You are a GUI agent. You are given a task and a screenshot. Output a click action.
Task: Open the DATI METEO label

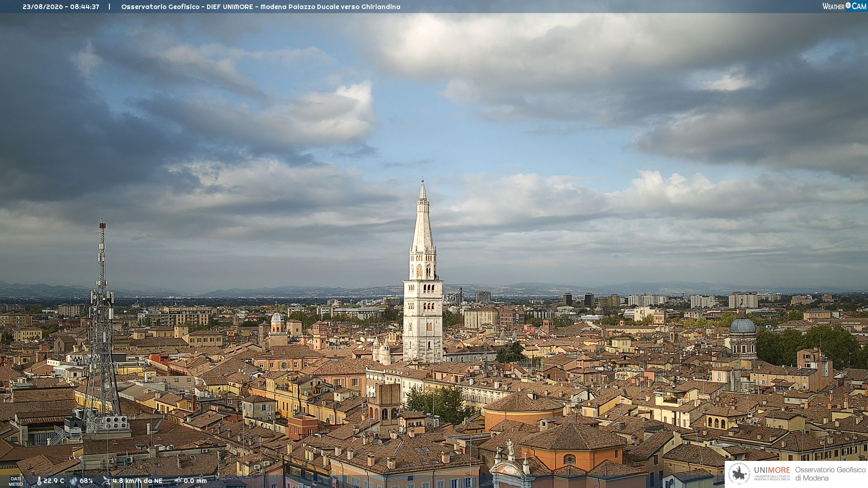pyautogui.click(x=16, y=481)
